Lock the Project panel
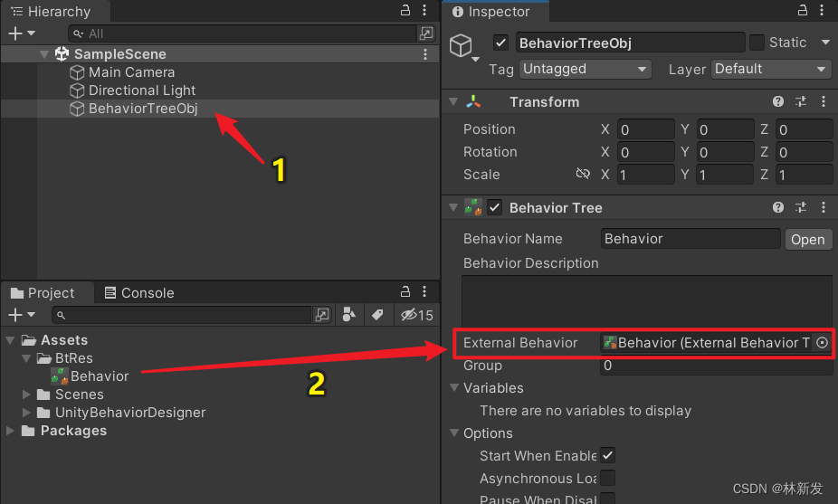The image size is (838, 504). (405, 292)
